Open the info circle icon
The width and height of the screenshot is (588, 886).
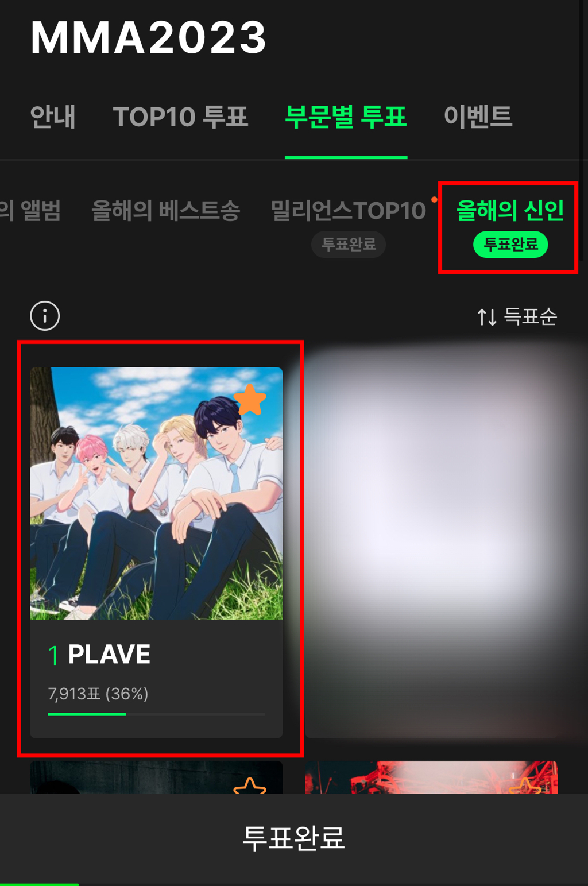click(x=45, y=316)
